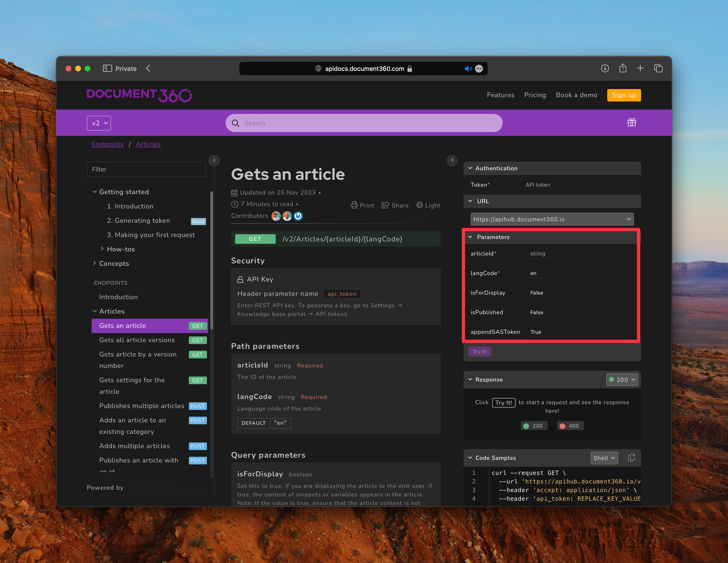Open Pricing in top navigation

(535, 95)
